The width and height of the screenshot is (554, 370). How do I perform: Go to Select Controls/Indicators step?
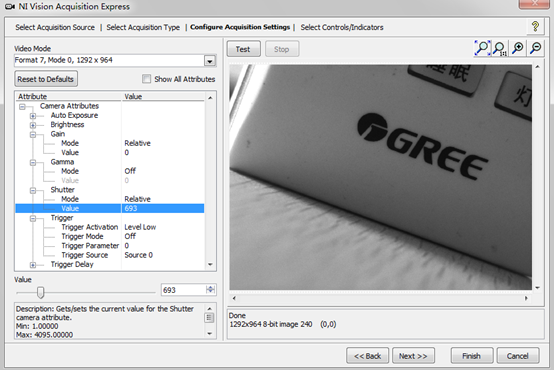[x=342, y=27]
